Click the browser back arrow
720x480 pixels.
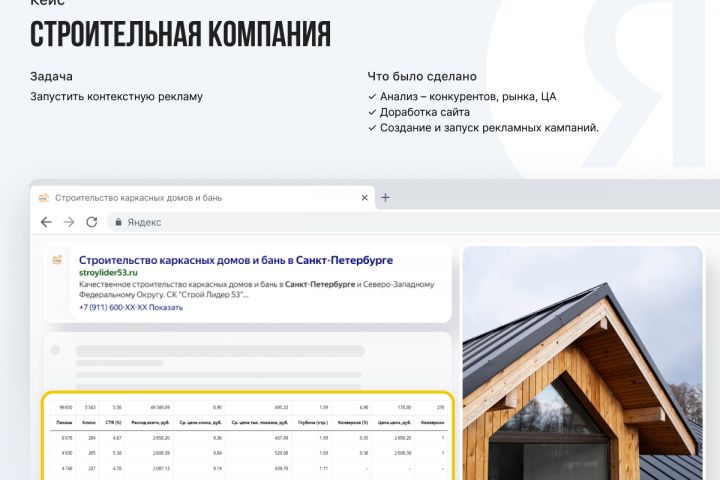coord(46,222)
